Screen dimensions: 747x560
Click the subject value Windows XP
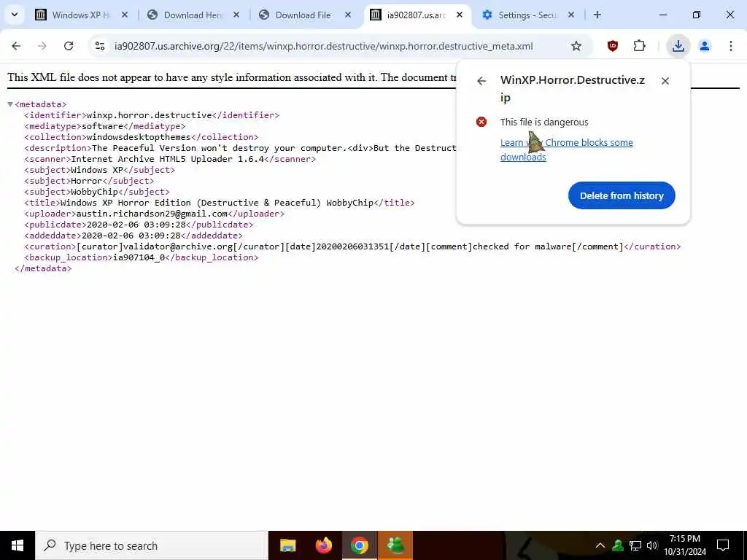coord(97,170)
